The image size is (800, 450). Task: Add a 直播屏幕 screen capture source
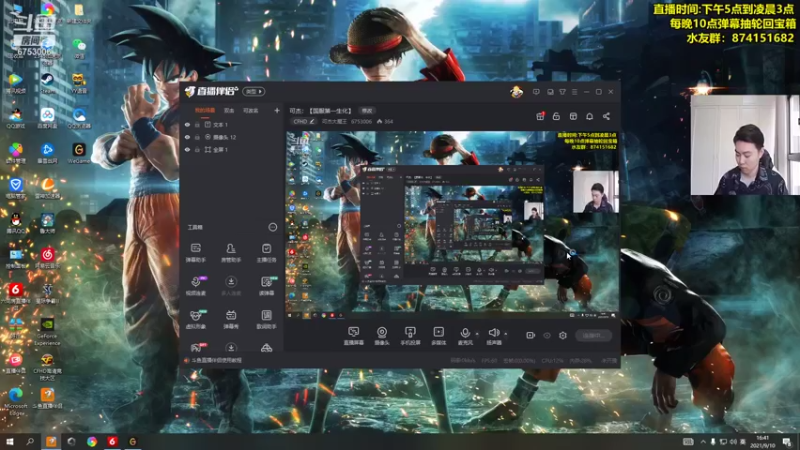[x=353, y=336]
